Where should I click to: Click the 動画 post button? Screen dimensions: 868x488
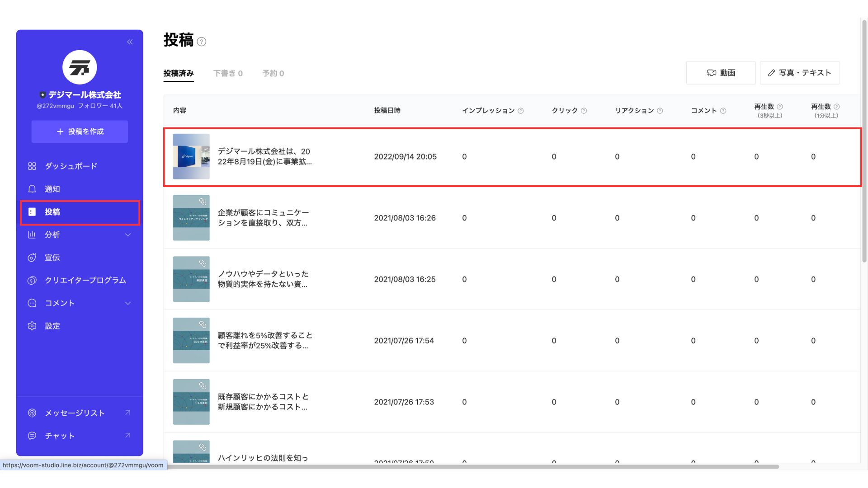(x=721, y=73)
